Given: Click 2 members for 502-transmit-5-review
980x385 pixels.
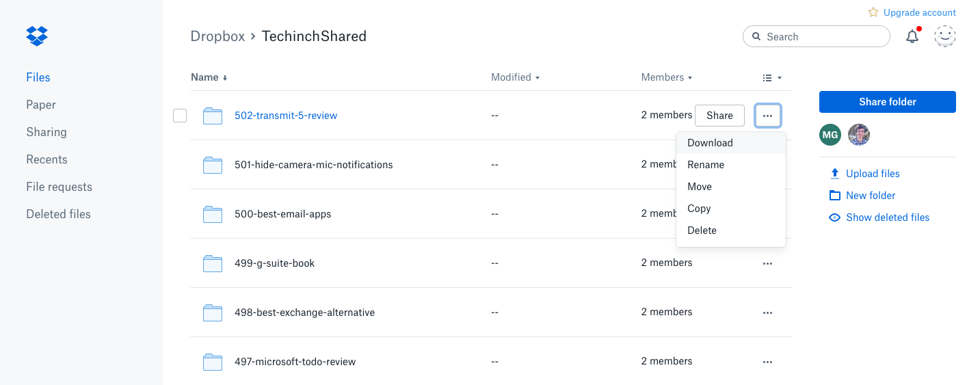Looking at the screenshot, I should [667, 115].
